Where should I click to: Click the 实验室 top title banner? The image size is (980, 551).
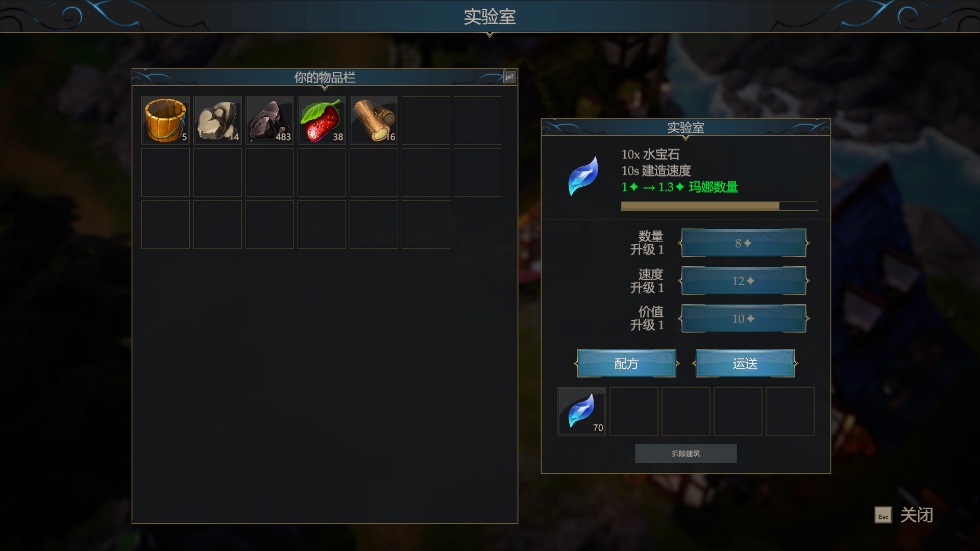tap(489, 17)
